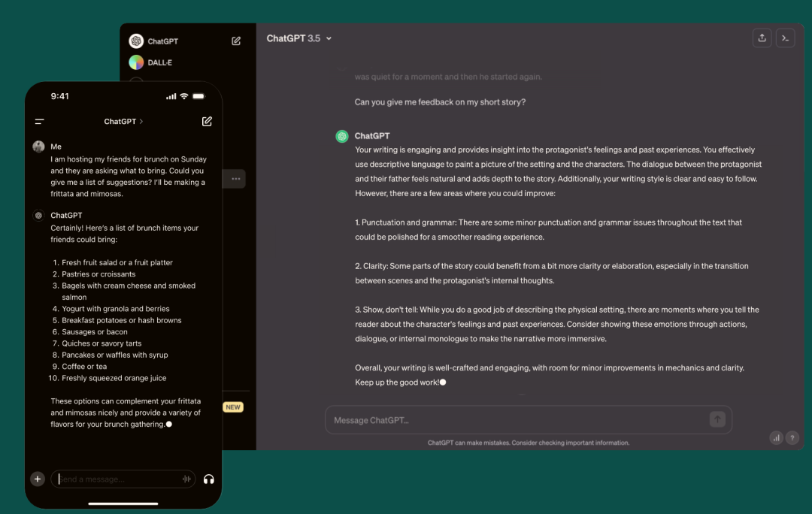Open the mobile hamburger menu
Screen dimensions: 812x514
tap(39, 122)
